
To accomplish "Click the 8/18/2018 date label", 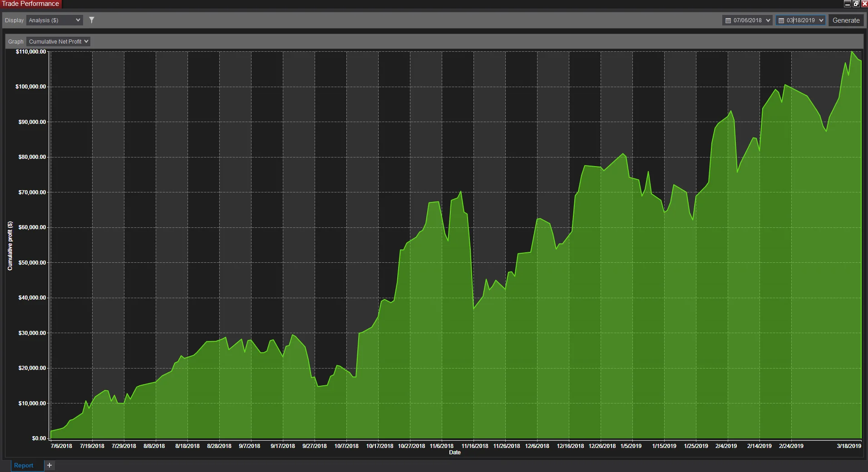I will click(187, 446).
